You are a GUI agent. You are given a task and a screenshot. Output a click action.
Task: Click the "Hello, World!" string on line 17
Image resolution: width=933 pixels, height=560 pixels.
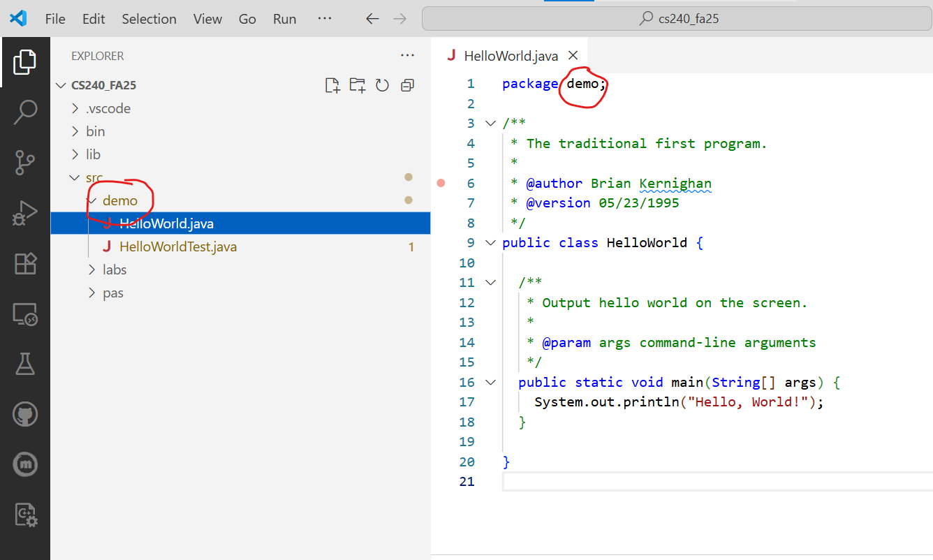748,402
